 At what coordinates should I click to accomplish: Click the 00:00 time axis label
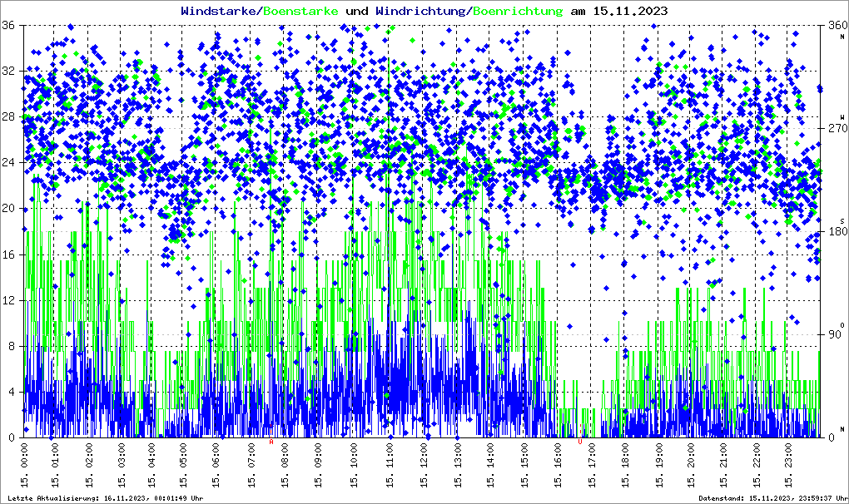(x=24, y=465)
